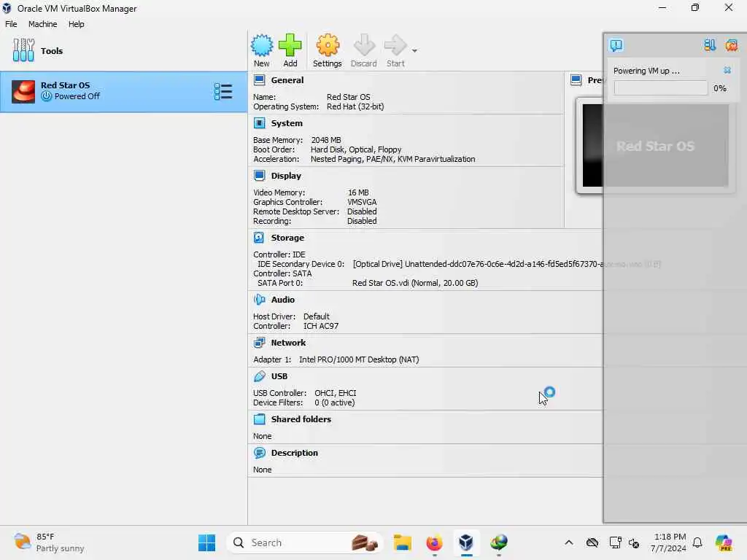This screenshot has height=560, width=747.
Task: Open the Display settings header link
Action: pyautogui.click(x=286, y=176)
